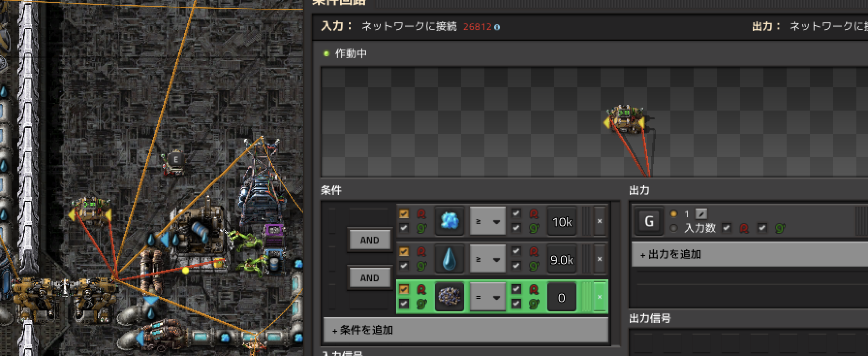This screenshot has height=356, width=868.
Task: Click the 条件を追加 button
Action: [465, 330]
